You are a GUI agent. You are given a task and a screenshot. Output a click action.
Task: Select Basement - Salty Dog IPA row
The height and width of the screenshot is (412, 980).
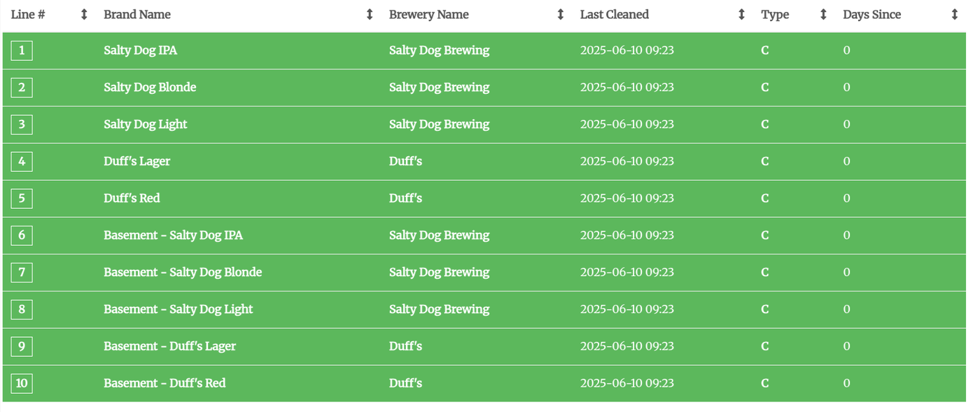click(173, 235)
